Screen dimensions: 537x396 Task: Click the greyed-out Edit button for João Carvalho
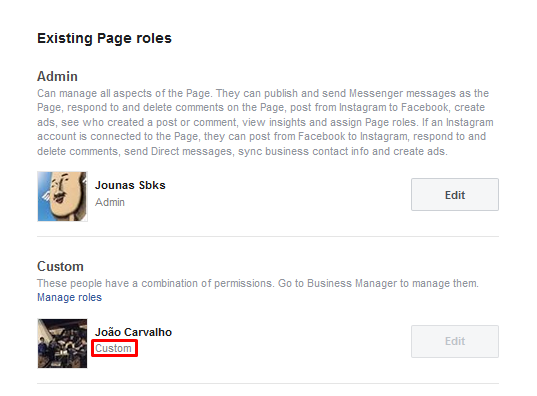coord(455,341)
